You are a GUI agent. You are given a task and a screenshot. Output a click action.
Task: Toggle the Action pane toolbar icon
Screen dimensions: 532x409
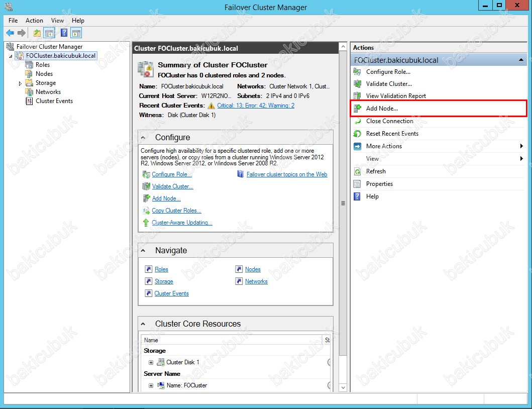click(76, 33)
